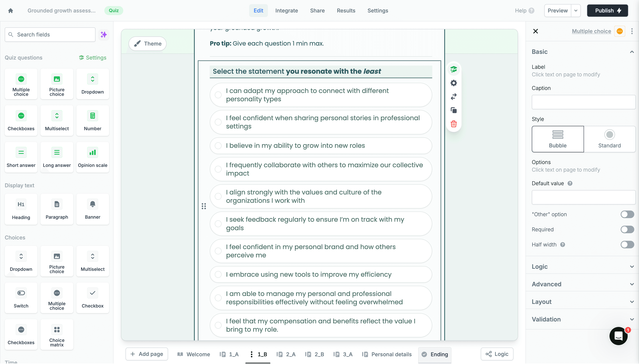Insert an Opinion scale field

point(92,157)
